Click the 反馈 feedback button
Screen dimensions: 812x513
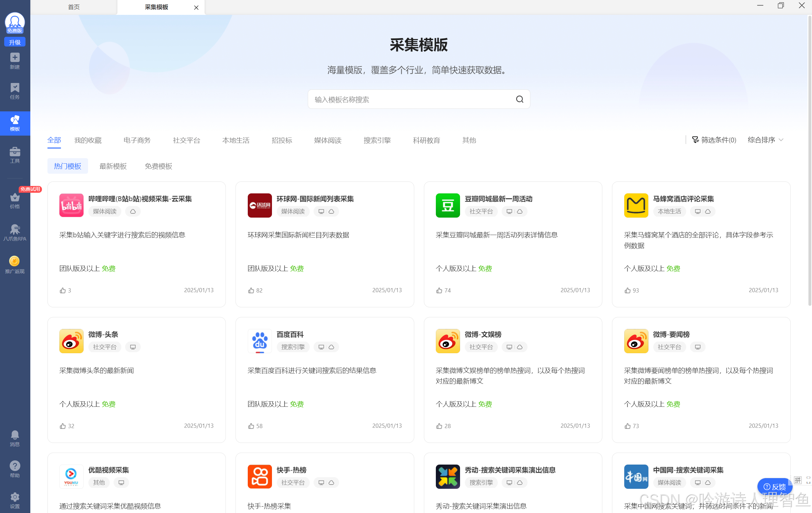coord(774,487)
